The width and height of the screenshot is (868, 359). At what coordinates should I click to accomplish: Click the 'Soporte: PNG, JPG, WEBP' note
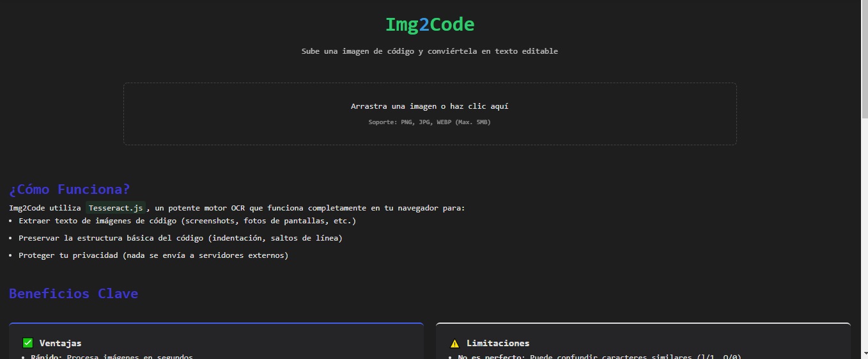(x=430, y=122)
